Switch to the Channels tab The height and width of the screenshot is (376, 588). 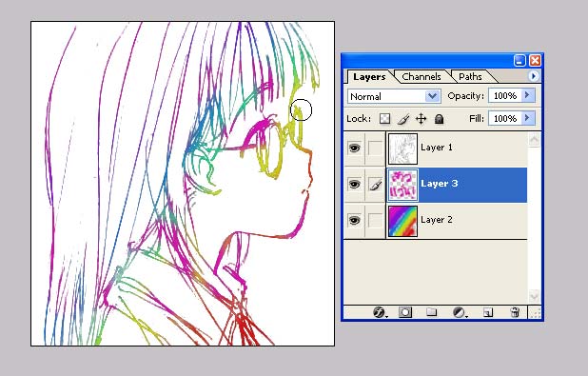click(421, 76)
